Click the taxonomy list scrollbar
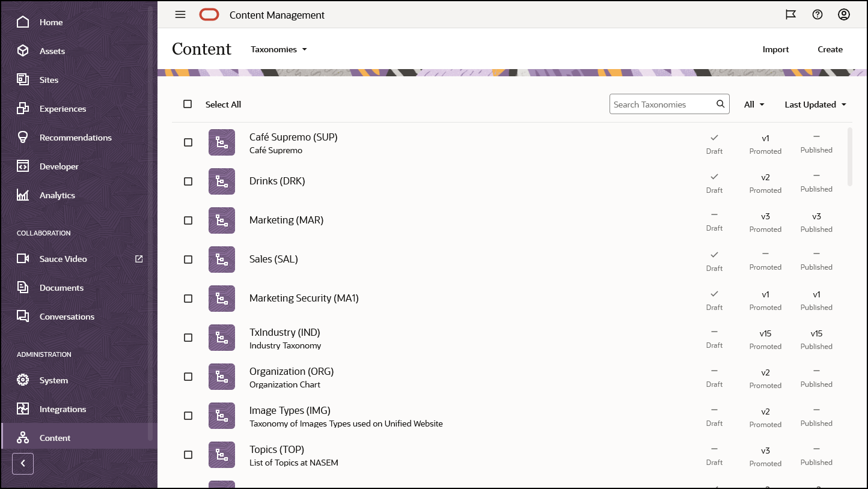Viewport: 868px width, 489px height. [x=850, y=156]
